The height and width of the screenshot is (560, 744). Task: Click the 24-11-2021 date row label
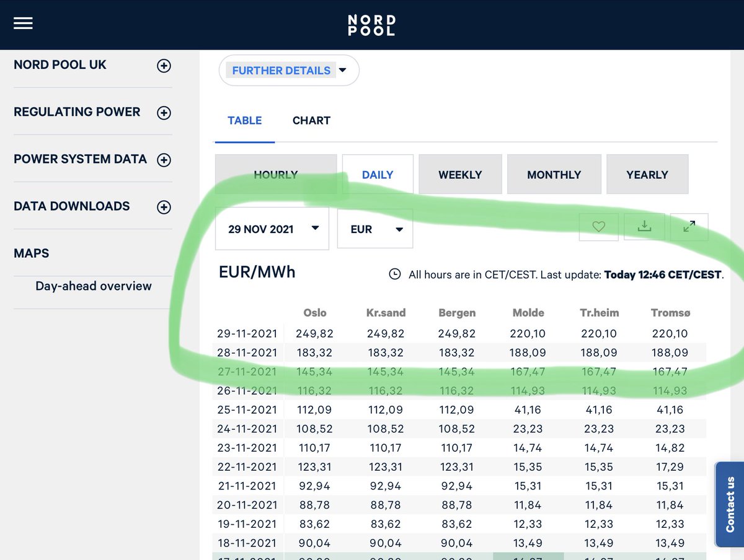247,429
